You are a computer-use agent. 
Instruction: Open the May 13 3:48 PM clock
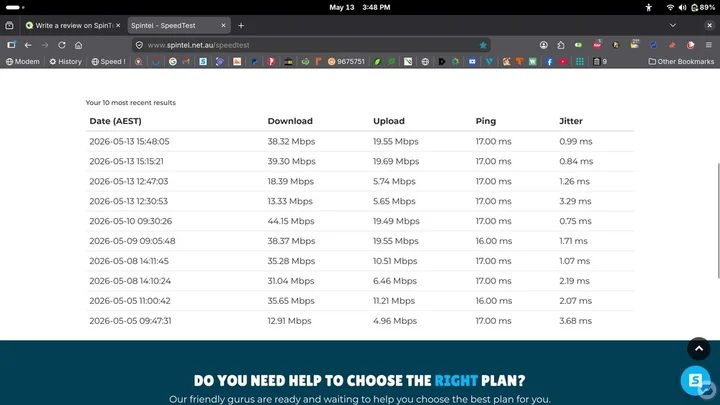coord(360,7)
